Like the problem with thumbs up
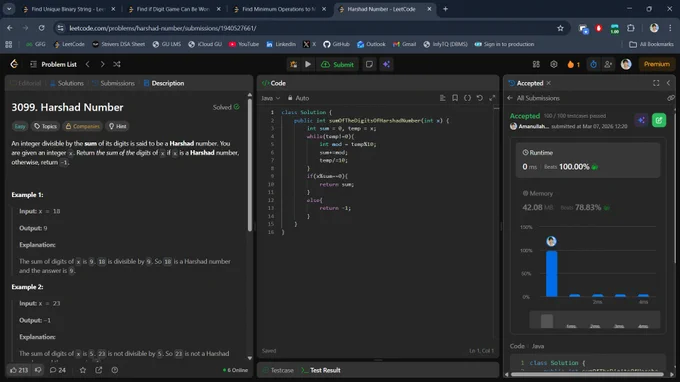 [19, 370]
